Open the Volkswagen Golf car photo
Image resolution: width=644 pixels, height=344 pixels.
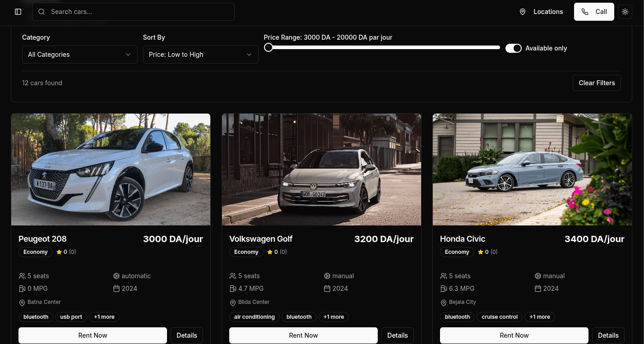[321, 170]
